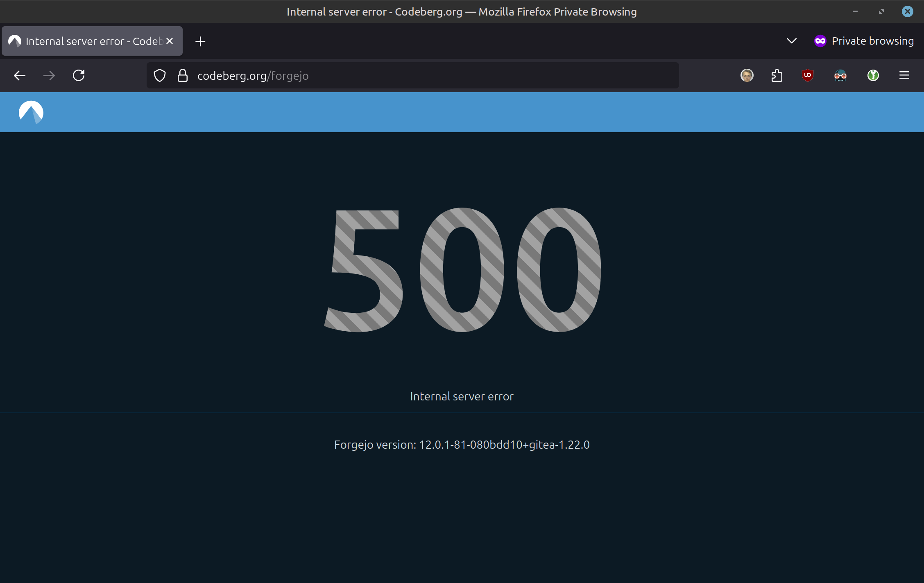Screen dimensions: 924x583
Task: Click the green circular extension icon
Action: [x=873, y=75]
